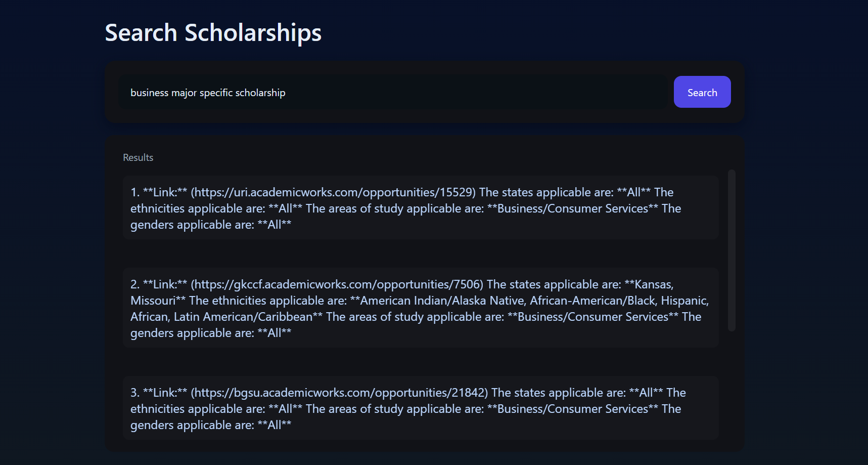Click Business/Consumer Services in the first result
Viewport: 868px width, 465px height.
(573, 208)
